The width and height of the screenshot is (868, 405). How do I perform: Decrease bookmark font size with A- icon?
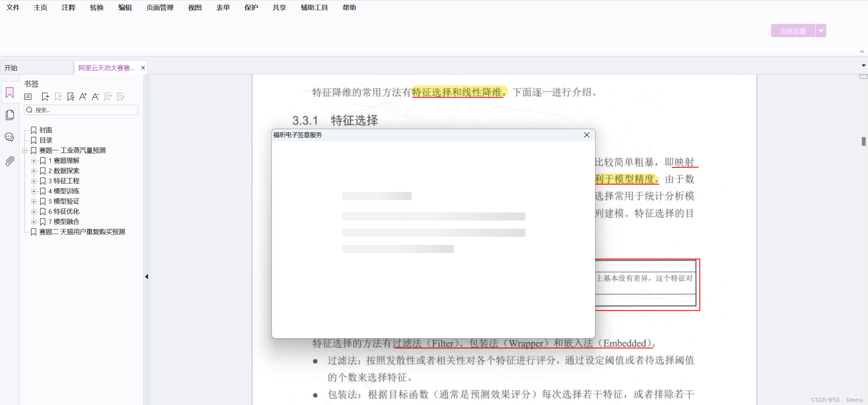tap(95, 97)
